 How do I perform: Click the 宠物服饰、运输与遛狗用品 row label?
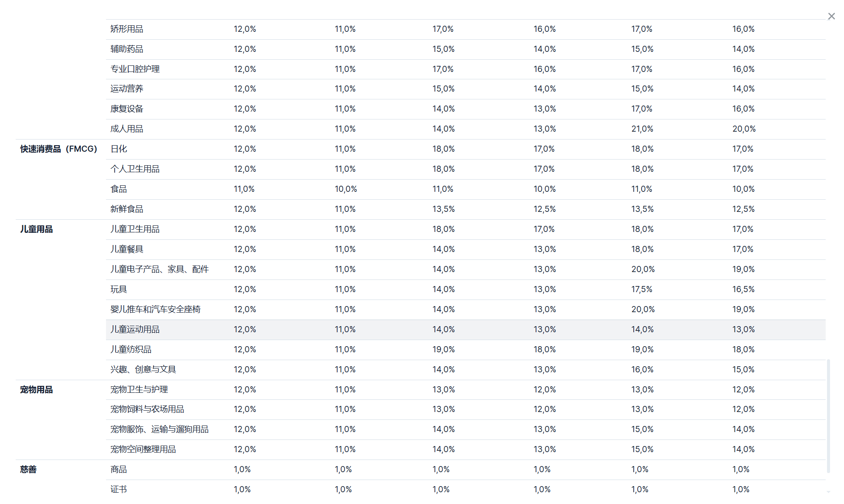[x=159, y=429]
